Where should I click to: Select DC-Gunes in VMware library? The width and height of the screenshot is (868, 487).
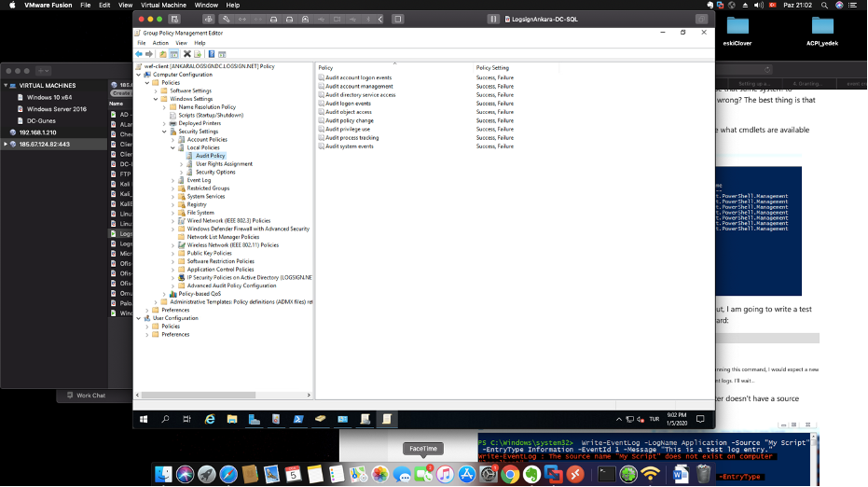pyautogui.click(x=41, y=120)
